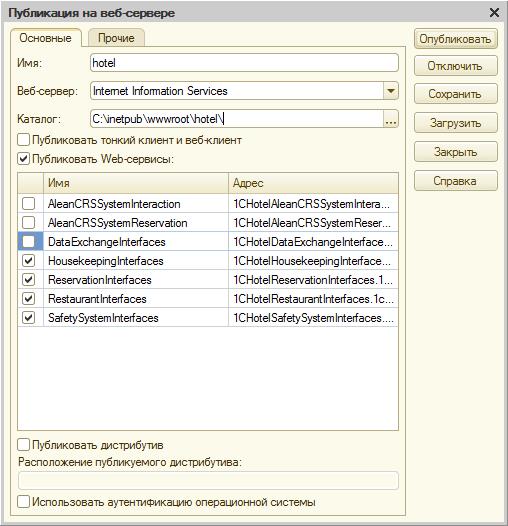Open the Веб-сервер dropdown arrow
This screenshot has height=526, width=508.
pyautogui.click(x=391, y=91)
